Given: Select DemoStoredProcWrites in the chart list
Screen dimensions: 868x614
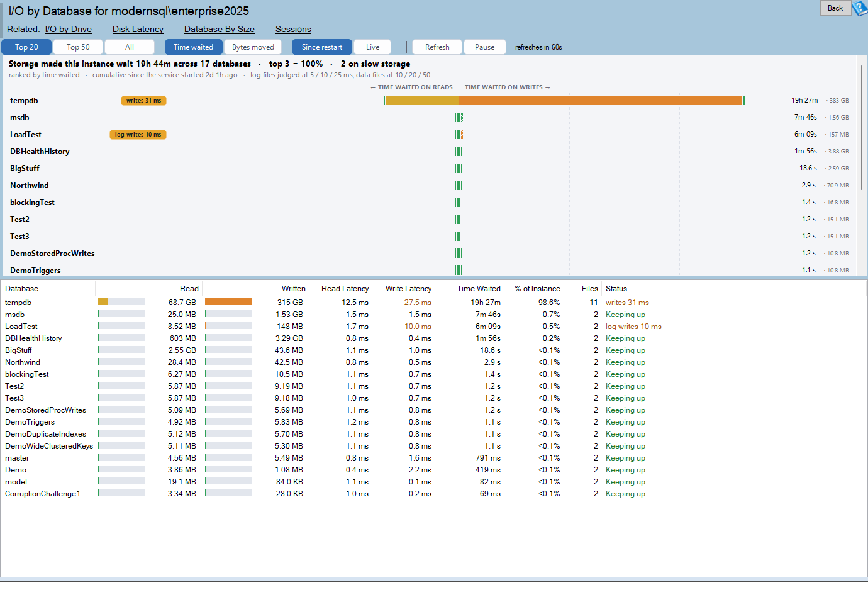Looking at the screenshot, I should tap(52, 254).
